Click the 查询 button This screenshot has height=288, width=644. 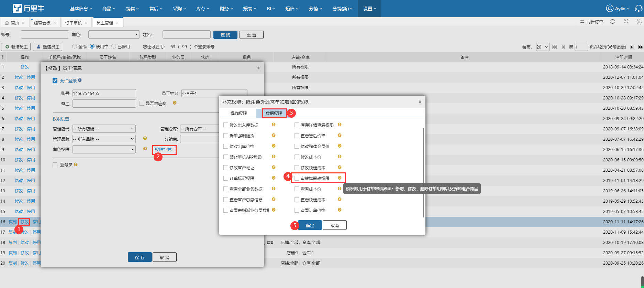[x=225, y=35]
